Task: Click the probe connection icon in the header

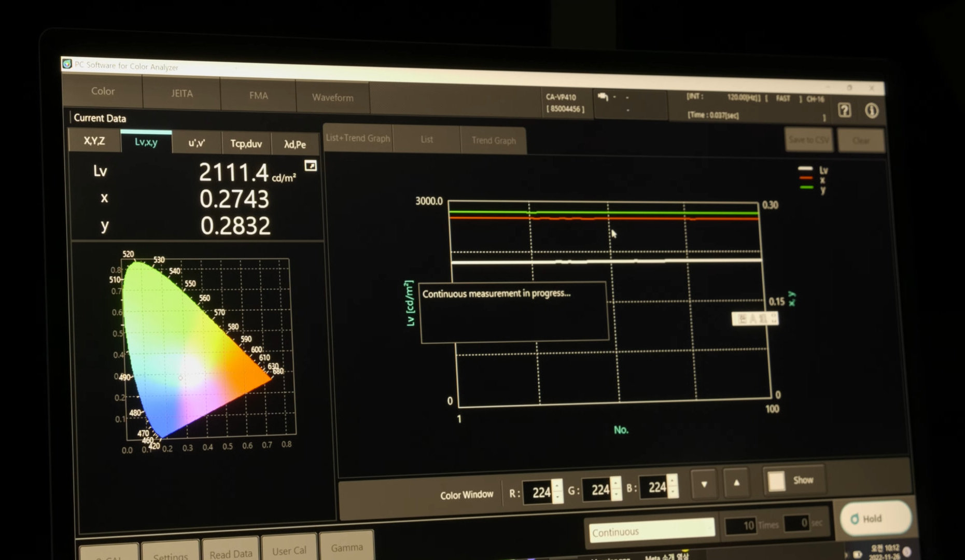Action: (x=603, y=97)
